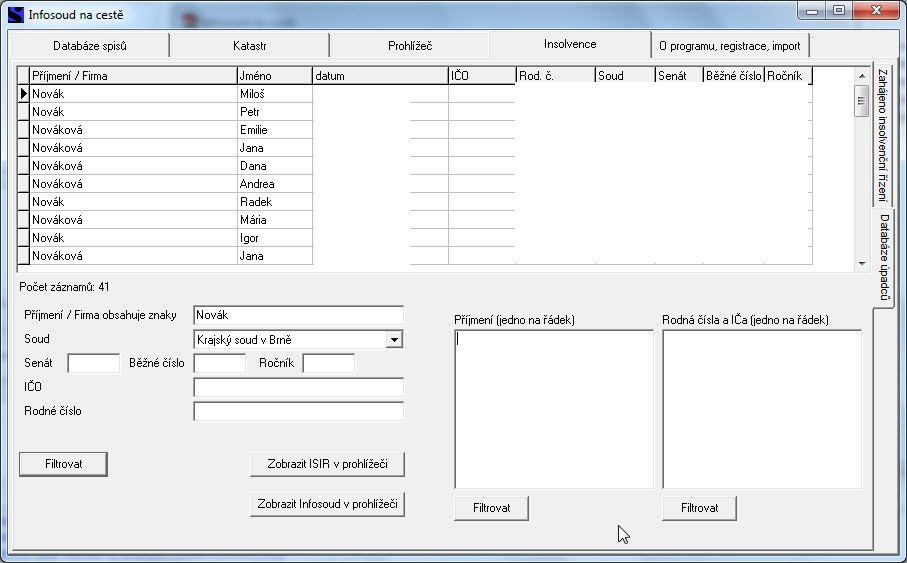This screenshot has width=907, height=563.
Task: Click the Rod. č. column header
Action: pos(555,76)
